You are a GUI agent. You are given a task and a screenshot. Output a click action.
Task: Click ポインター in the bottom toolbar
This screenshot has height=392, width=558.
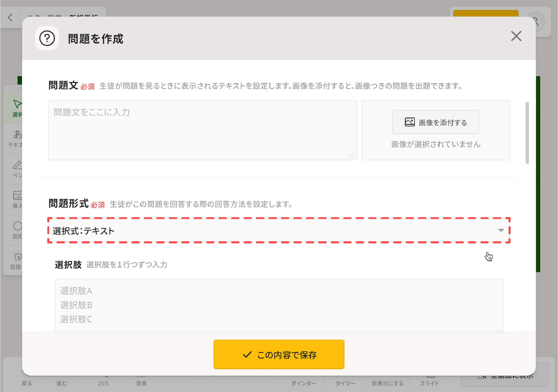click(303, 383)
